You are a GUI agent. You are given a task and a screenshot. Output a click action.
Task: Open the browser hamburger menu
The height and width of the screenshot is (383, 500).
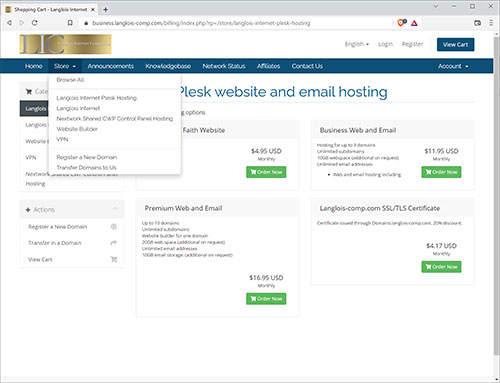pyautogui.click(x=491, y=23)
